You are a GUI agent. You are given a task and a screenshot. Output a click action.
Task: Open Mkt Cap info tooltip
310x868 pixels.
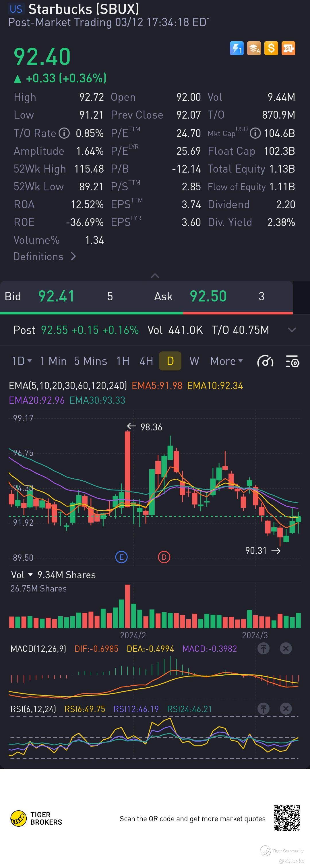click(255, 134)
